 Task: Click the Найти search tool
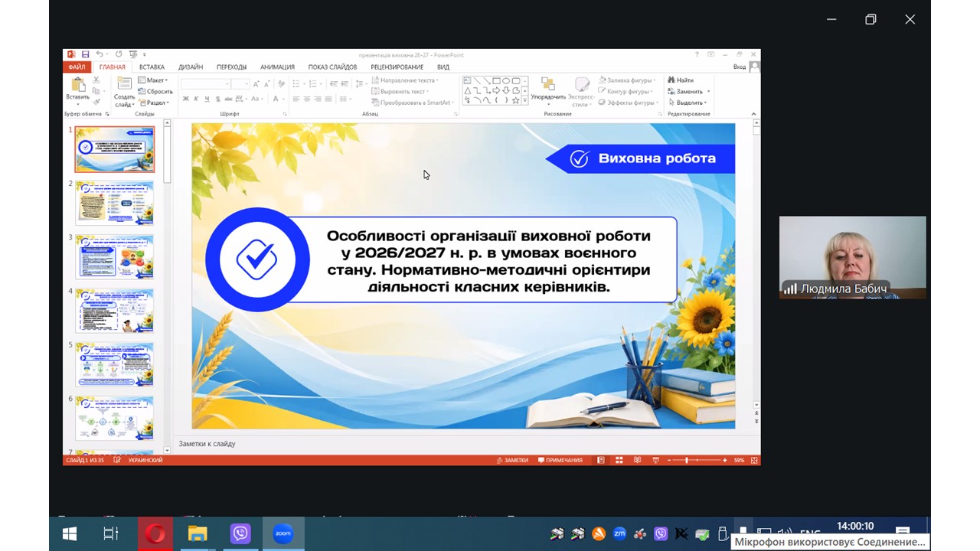[x=681, y=80]
